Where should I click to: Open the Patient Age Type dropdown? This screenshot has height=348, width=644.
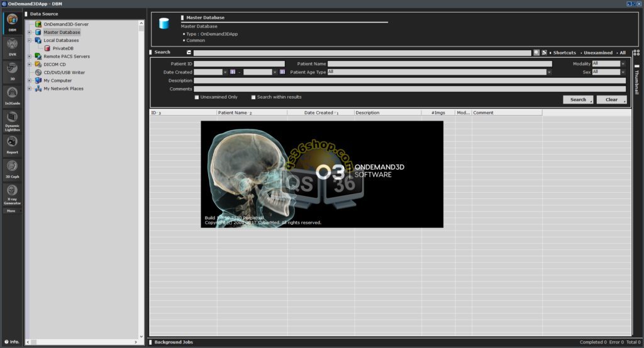[x=548, y=72]
